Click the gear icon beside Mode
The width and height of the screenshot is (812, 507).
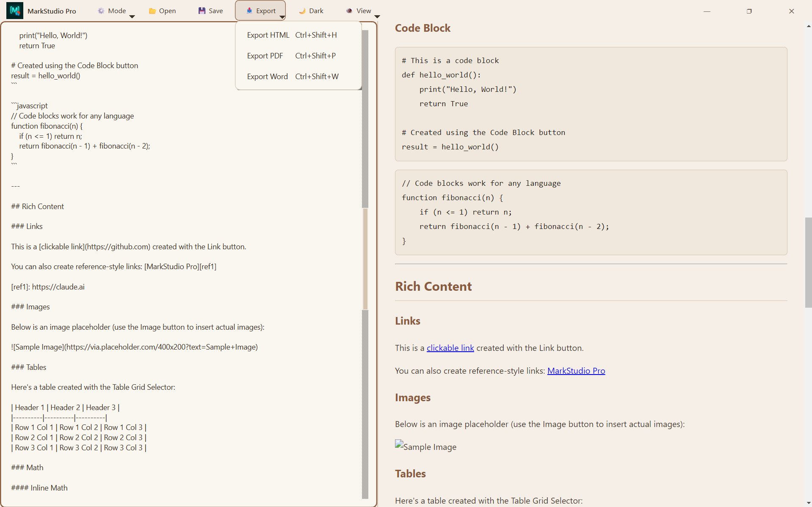click(x=101, y=11)
